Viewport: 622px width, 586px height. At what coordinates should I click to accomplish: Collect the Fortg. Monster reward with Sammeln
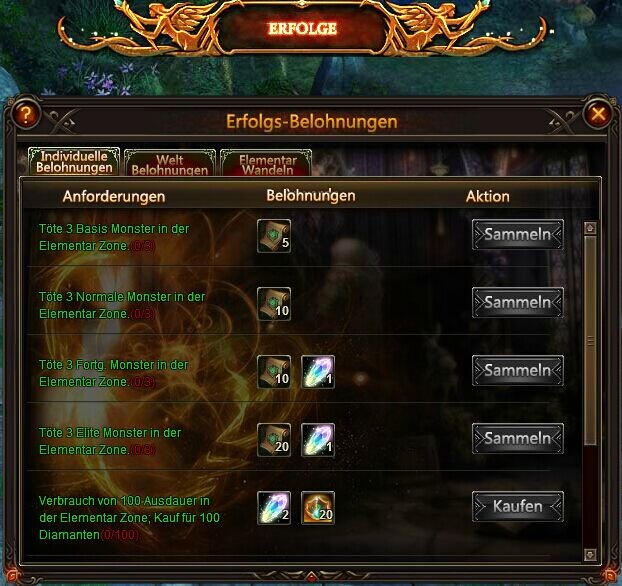[x=518, y=371]
